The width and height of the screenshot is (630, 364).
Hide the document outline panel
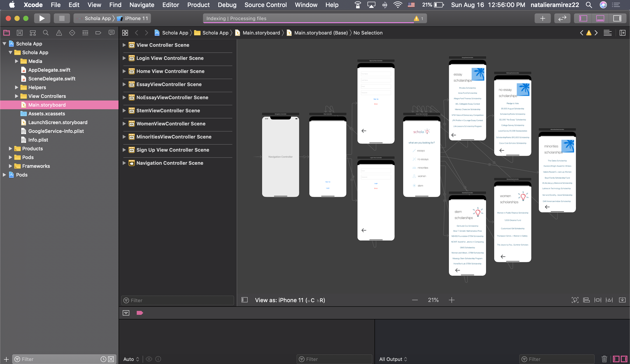pyautogui.click(x=244, y=300)
